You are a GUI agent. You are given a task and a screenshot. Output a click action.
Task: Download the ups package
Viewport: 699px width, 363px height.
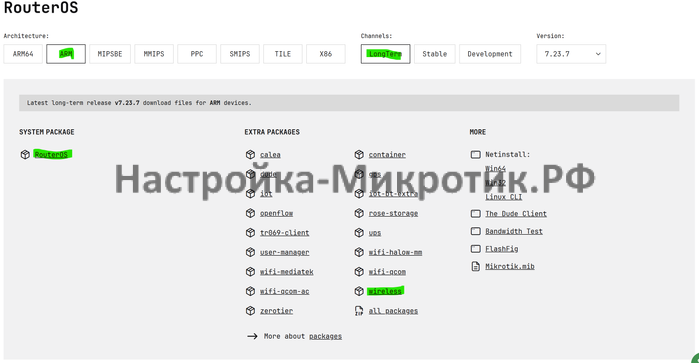pos(375,233)
